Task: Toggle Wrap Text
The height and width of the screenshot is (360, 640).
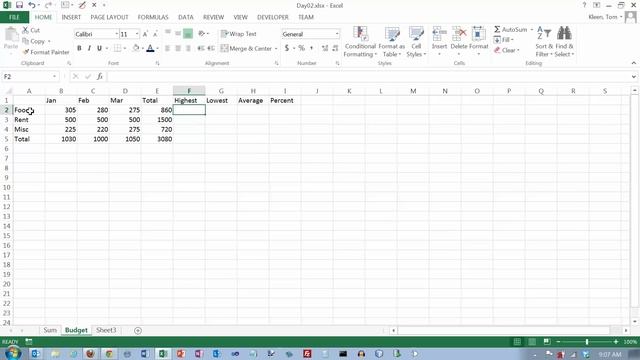Action: coord(239,34)
